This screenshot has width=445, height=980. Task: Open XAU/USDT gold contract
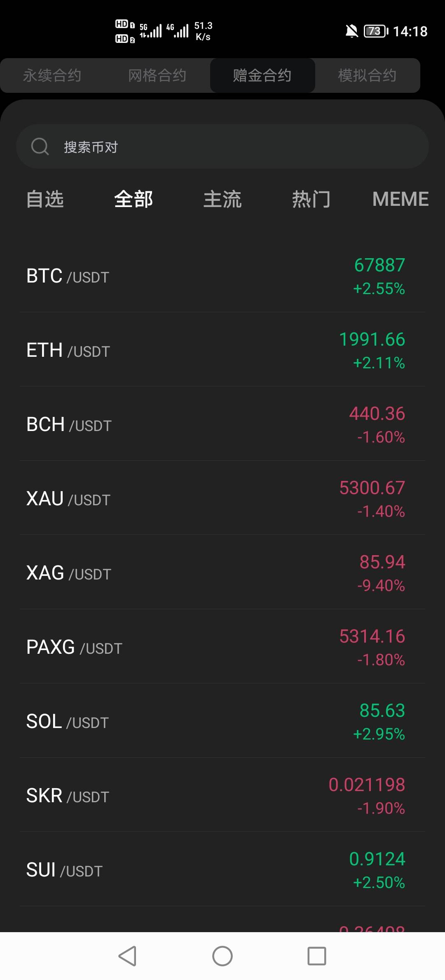pyautogui.click(x=222, y=499)
